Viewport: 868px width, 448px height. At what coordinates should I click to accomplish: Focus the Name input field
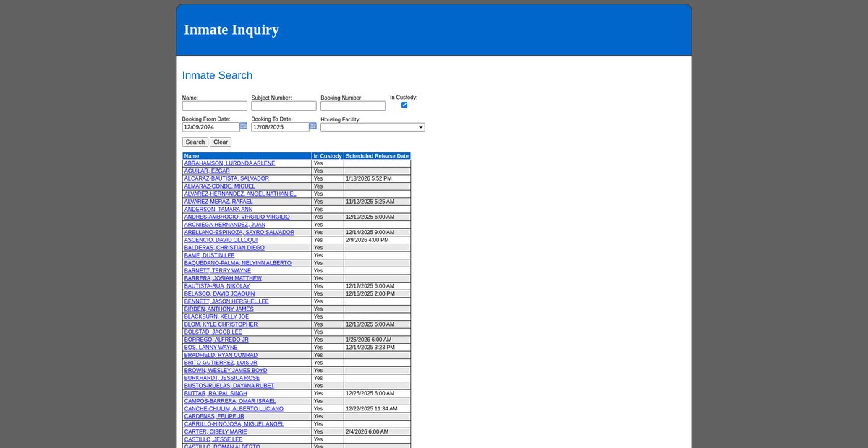coord(215,105)
